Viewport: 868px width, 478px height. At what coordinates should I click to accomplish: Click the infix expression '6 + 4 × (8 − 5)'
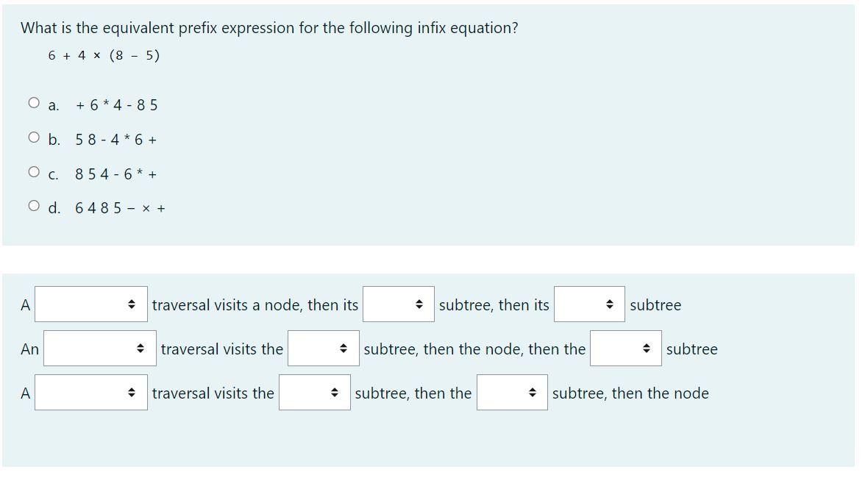pos(104,55)
